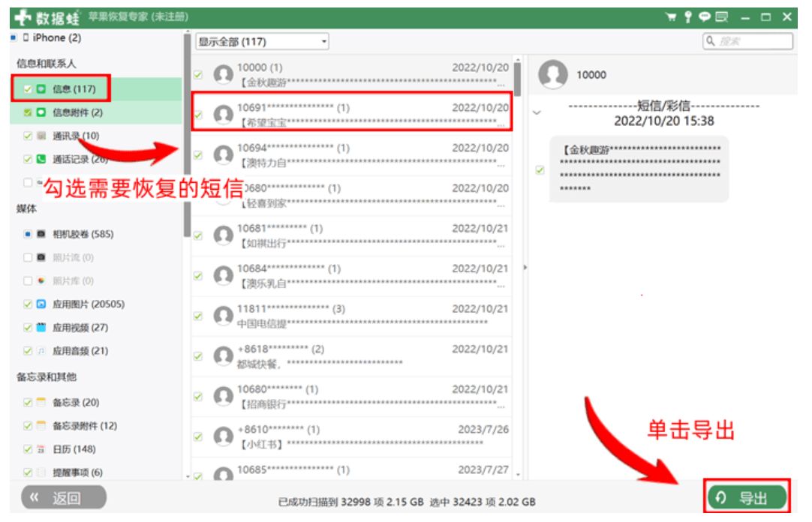Click the 照片流 (0) icon

(x=41, y=258)
